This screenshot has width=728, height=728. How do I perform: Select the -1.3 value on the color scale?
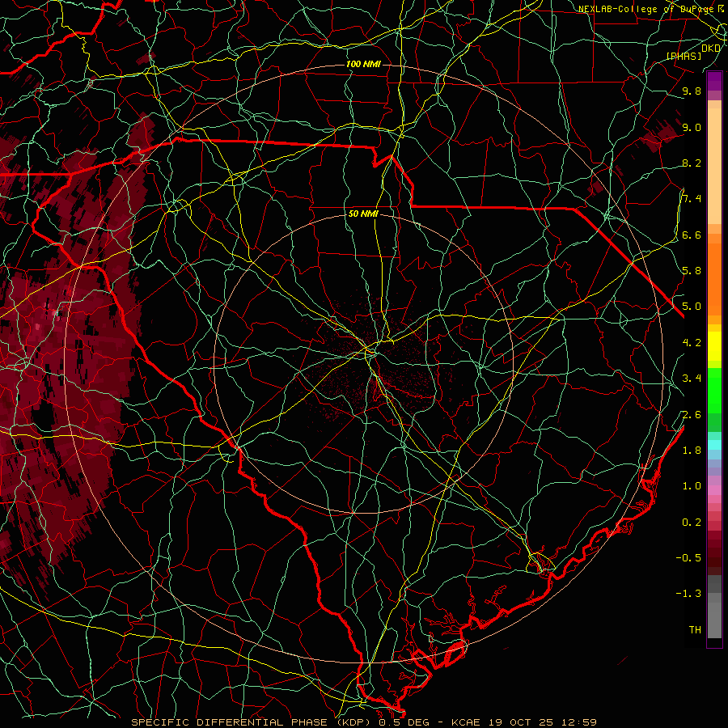[x=688, y=594]
